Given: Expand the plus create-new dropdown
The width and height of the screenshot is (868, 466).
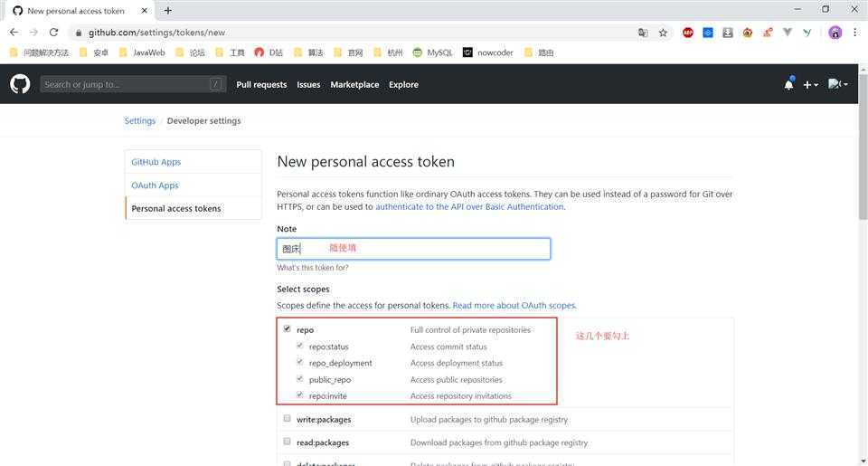Looking at the screenshot, I should (810, 85).
